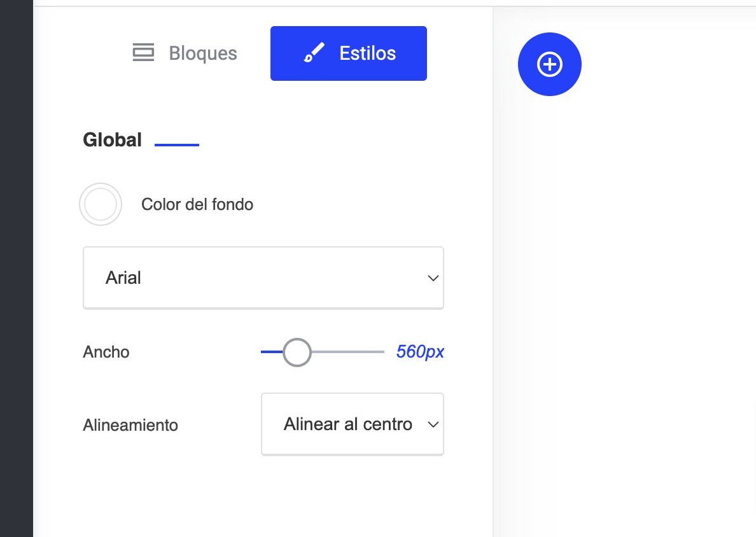Viewport: 756px width, 537px height.
Task: Open the background color picker swatch
Action: click(101, 204)
